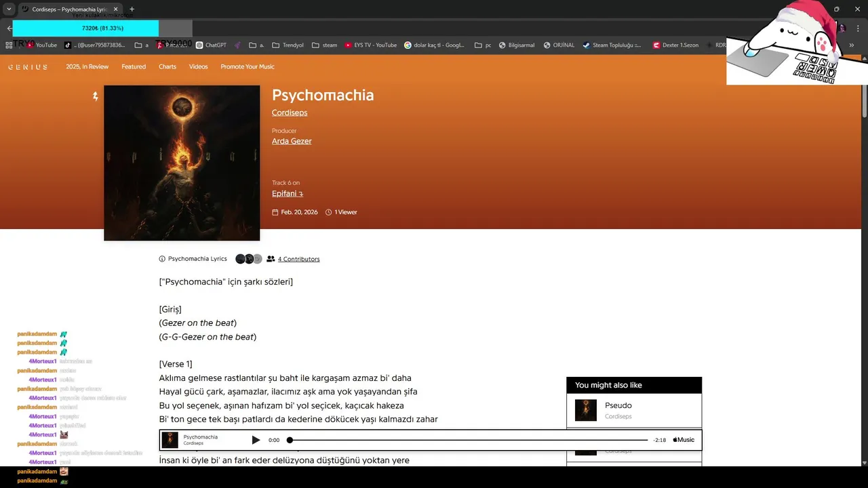
Task: Click the rocket-icon bookmark
Action: click(238, 45)
